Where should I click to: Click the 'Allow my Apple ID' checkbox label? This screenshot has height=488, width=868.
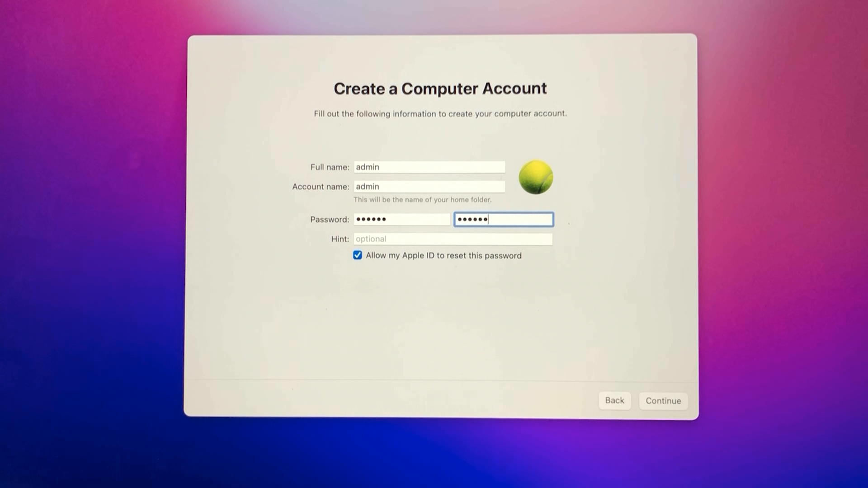[443, 256]
